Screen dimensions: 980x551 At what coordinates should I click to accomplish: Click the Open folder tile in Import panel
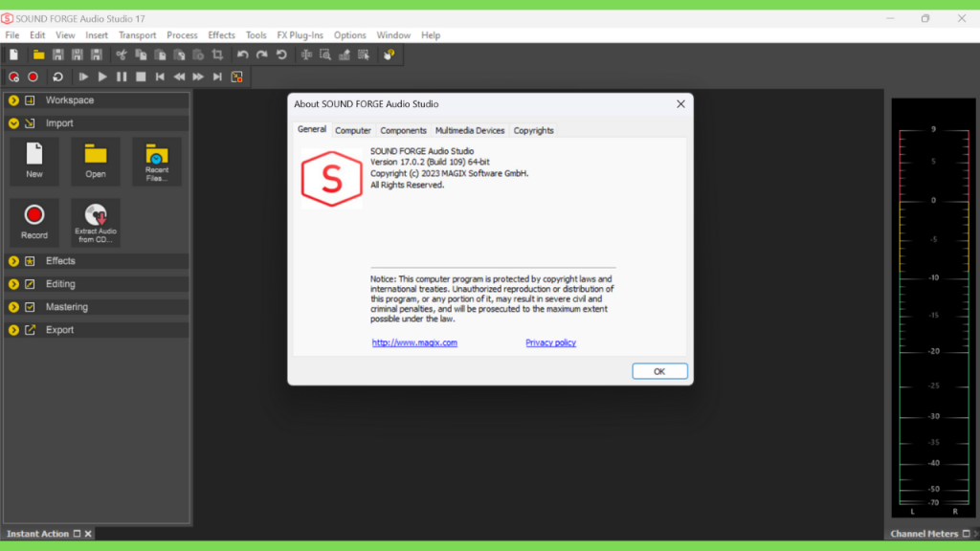[96, 161]
